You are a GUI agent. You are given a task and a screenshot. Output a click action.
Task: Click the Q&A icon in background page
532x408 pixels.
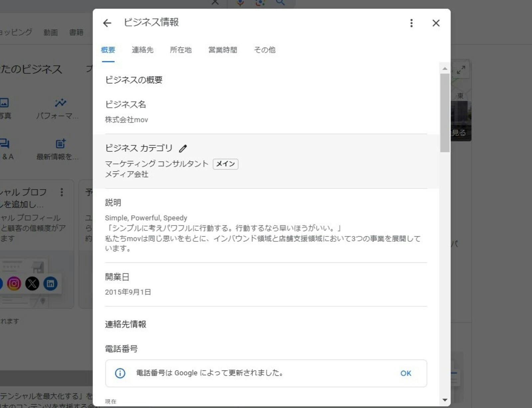(5, 143)
